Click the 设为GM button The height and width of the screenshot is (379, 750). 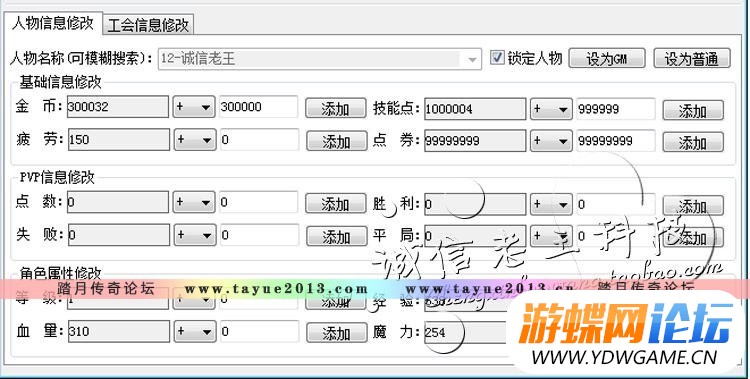click(x=607, y=58)
